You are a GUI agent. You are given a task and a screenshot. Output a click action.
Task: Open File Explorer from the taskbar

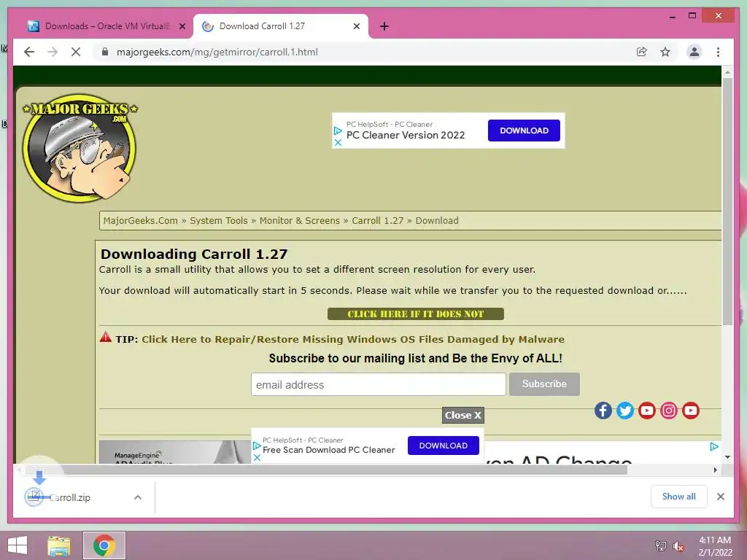[x=59, y=545]
